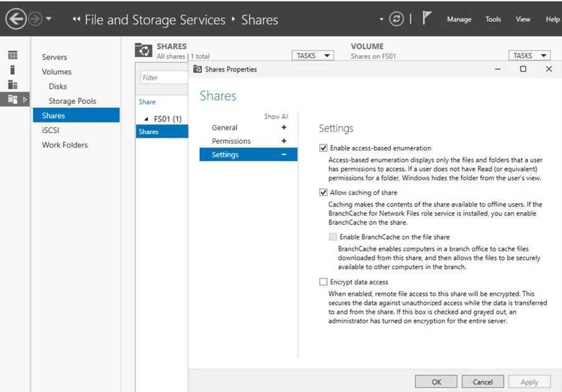Click File and Storage Services breadcrumb
Viewport: 562px width, 392px height.
click(155, 20)
